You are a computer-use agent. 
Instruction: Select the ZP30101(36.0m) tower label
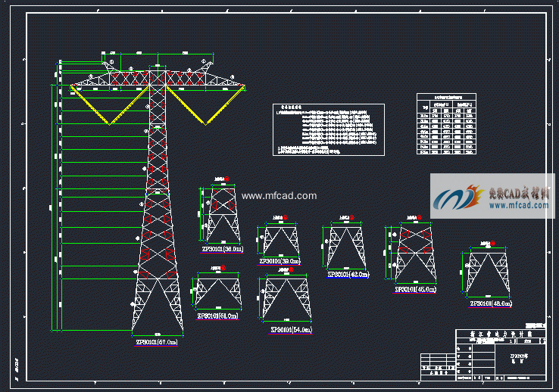point(221,248)
